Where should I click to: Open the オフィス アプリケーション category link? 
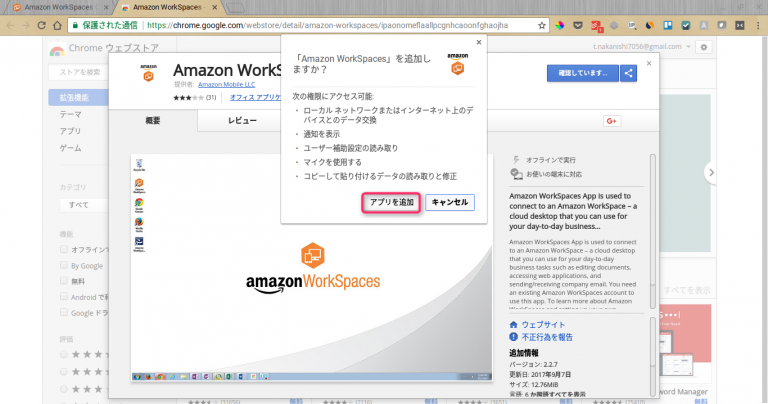(255, 97)
